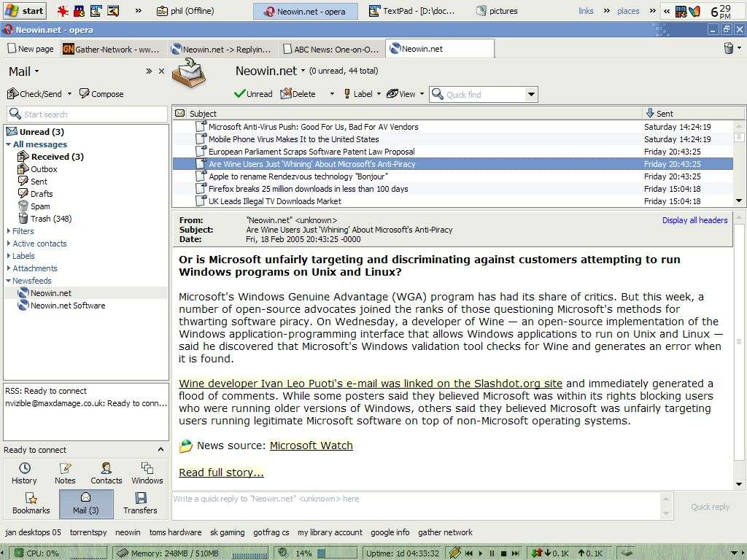Open the Trash (348) folder
Image resolution: width=747 pixels, height=560 pixels.
[44, 219]
